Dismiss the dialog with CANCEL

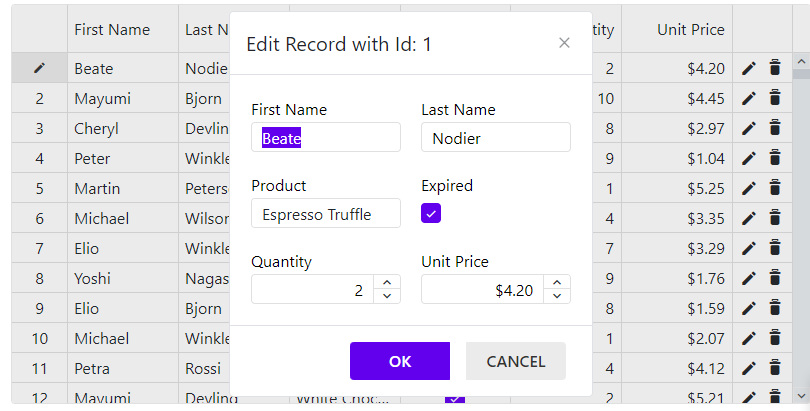click(516, 361)
